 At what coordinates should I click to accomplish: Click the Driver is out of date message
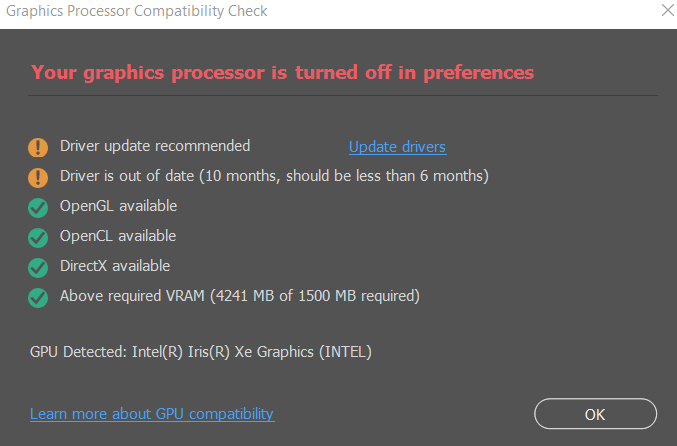pos(274,176)
